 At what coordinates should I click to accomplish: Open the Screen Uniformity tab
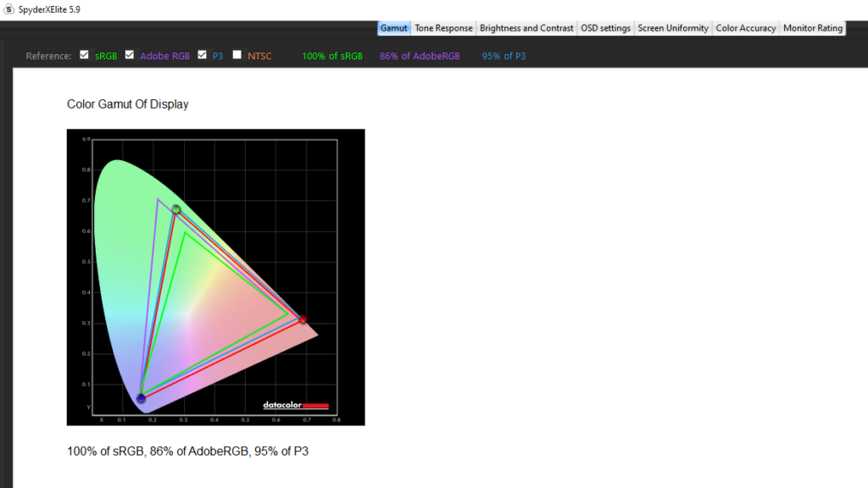[x=673, y=28]
